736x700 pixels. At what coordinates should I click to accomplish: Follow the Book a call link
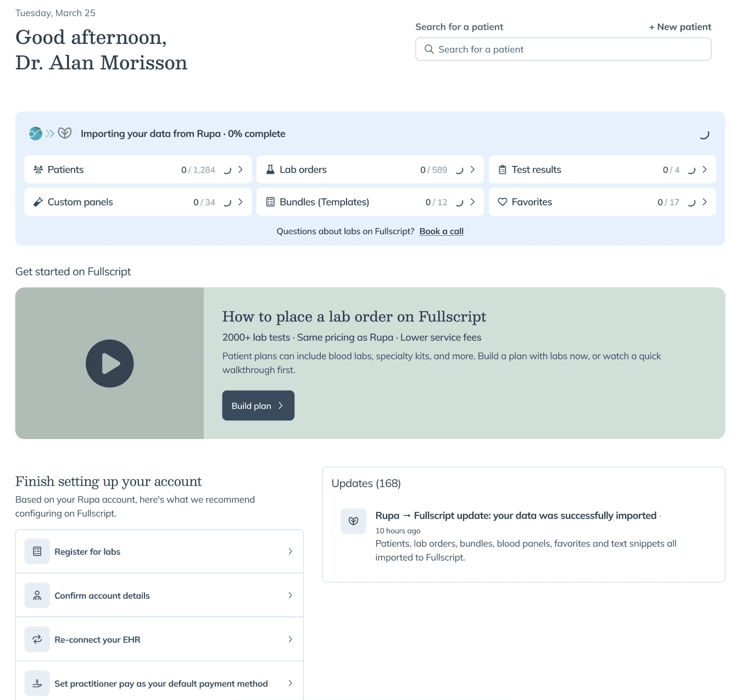click(442, 231)
